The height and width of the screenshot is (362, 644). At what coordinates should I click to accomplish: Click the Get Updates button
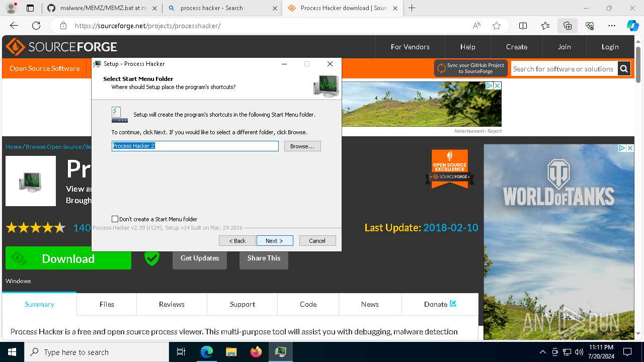[200, 258]
